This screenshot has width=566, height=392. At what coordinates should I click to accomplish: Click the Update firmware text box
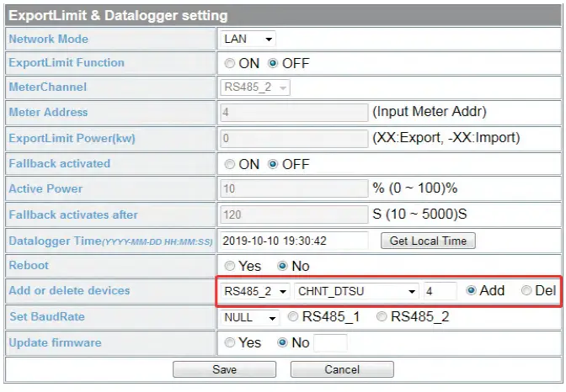pyautogui.click(x=331, y=343)
